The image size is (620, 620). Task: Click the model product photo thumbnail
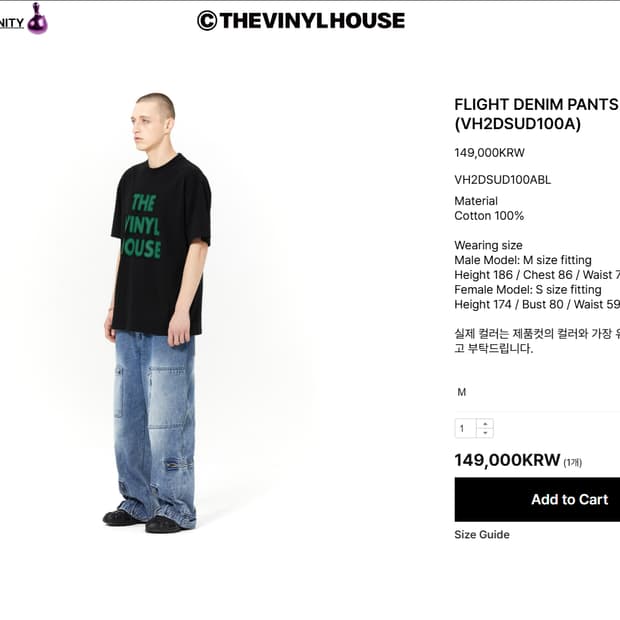pos(157,312)
